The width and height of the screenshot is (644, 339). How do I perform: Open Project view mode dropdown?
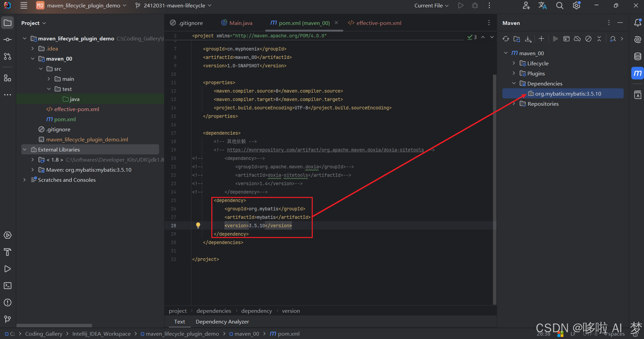click(x=33, y=23)
